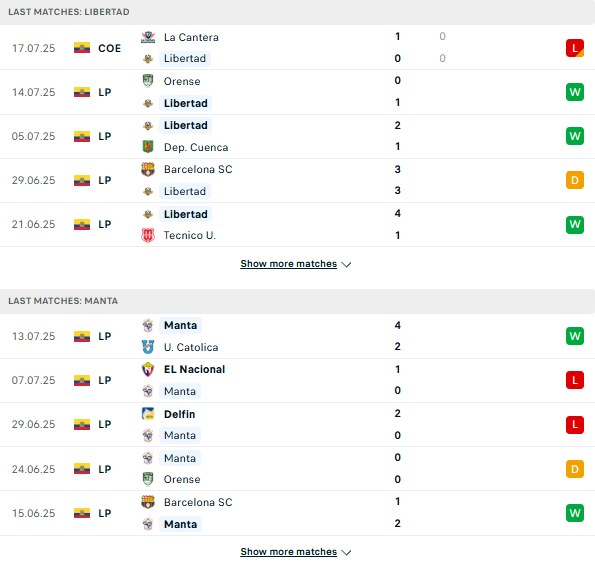Expand Show more matches under Manta

pyautogui.click(x=288, y=552)
